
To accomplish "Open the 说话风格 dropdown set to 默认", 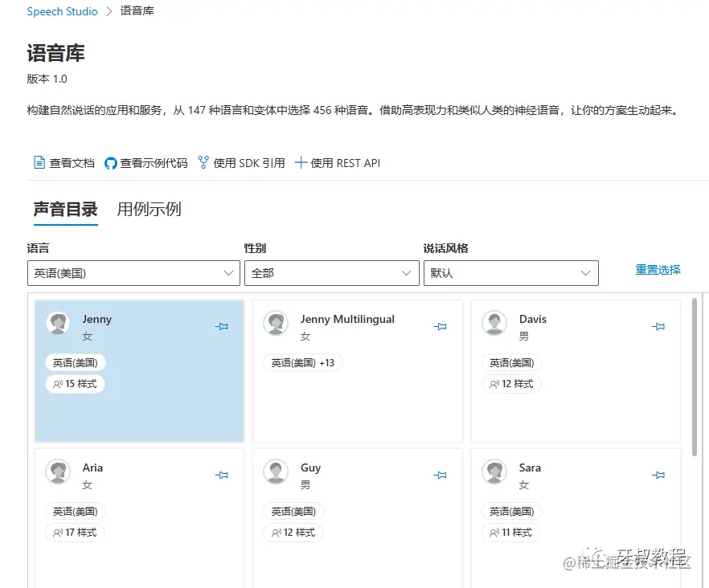I will point(511,273).
